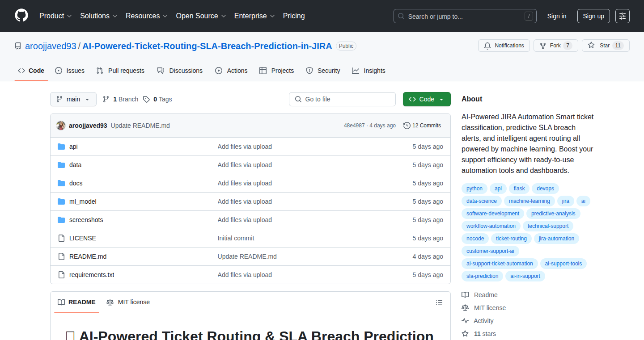Click the data folder icon
Viewport: 644px width, 340px height.
click(x=61, y=165)
